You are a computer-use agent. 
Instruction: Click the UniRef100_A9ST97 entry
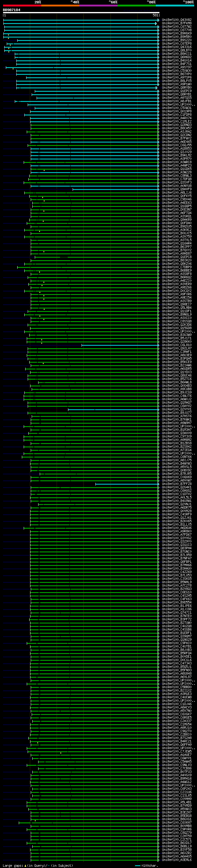pyautogui.click(x=177, y=67)
